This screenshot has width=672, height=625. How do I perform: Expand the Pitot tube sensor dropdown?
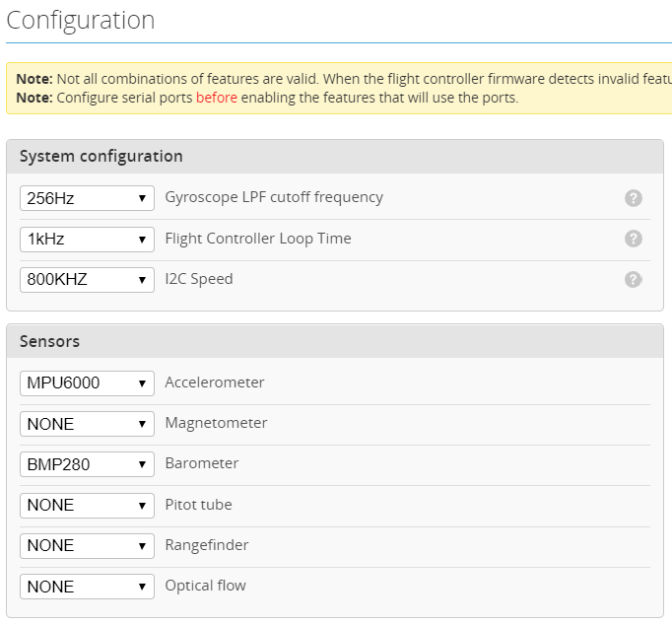[87, 505]
